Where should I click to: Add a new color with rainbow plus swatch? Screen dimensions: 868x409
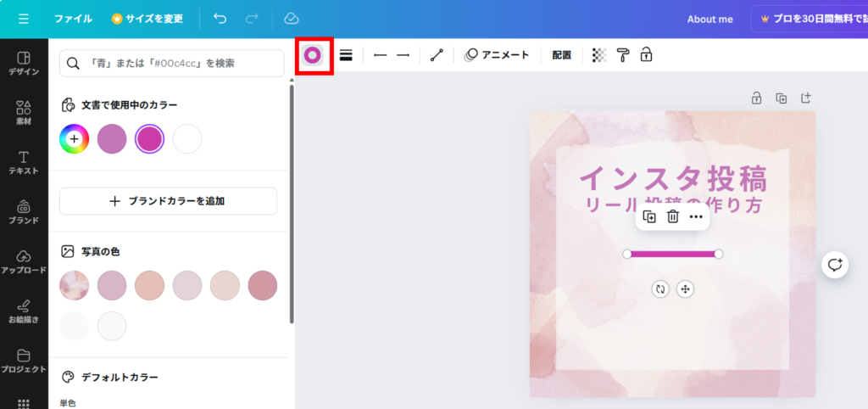[x=74, y=138]
